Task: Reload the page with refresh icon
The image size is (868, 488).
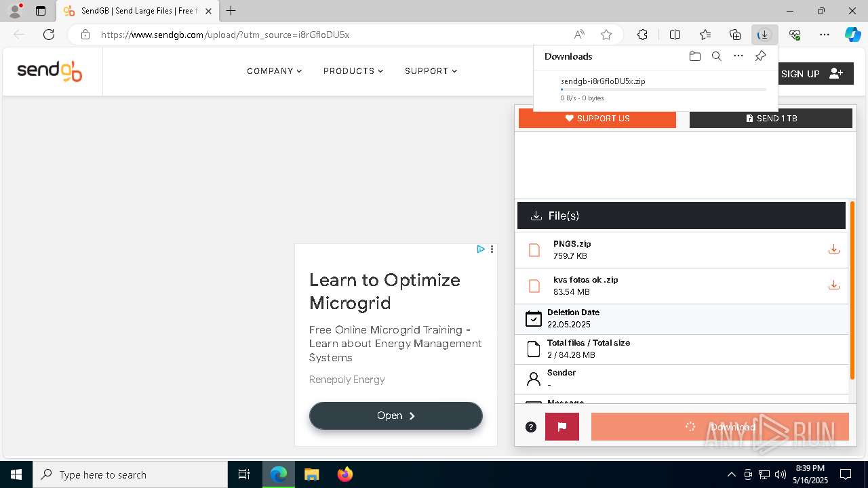Action: 49,35
